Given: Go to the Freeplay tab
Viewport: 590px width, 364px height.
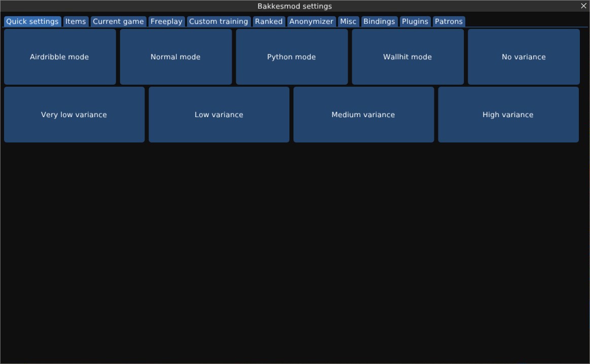Looking at the screenshot, I should (x=166, y=21).
